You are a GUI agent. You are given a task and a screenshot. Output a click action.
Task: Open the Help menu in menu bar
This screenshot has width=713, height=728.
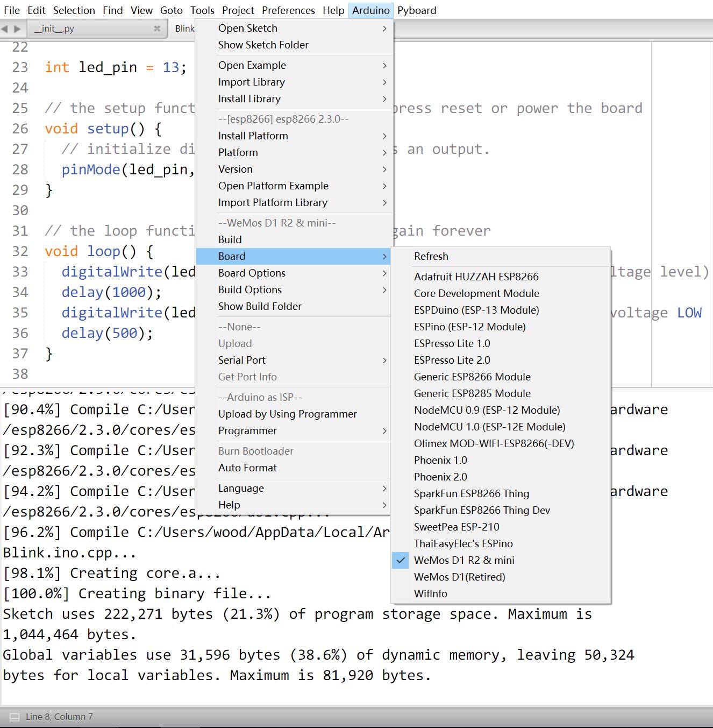pos(333,10)
